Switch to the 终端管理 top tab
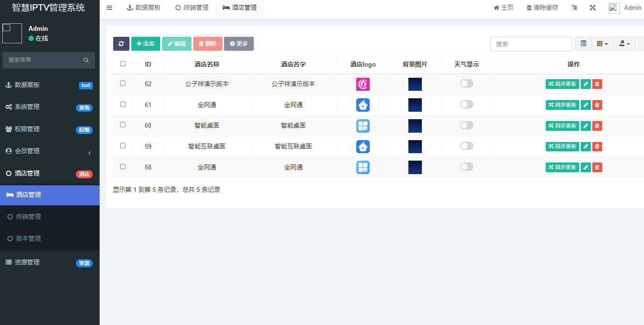 [192, 7]
